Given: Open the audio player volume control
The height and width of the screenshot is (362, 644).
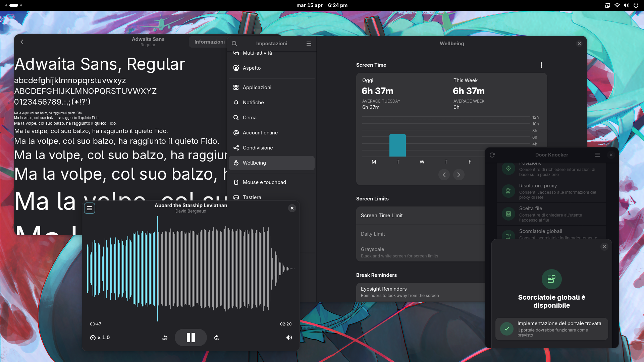Looking at the screenshot, I should (289, 338).
